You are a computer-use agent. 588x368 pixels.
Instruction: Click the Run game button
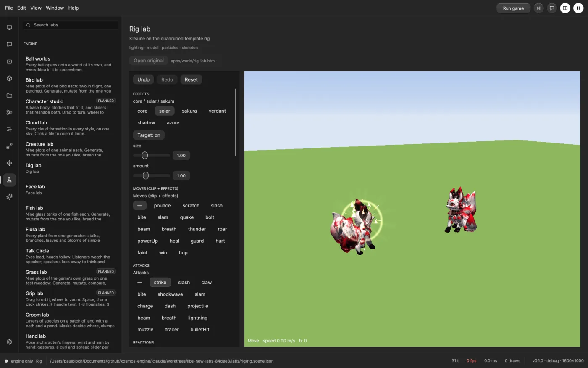pos(513,8)
